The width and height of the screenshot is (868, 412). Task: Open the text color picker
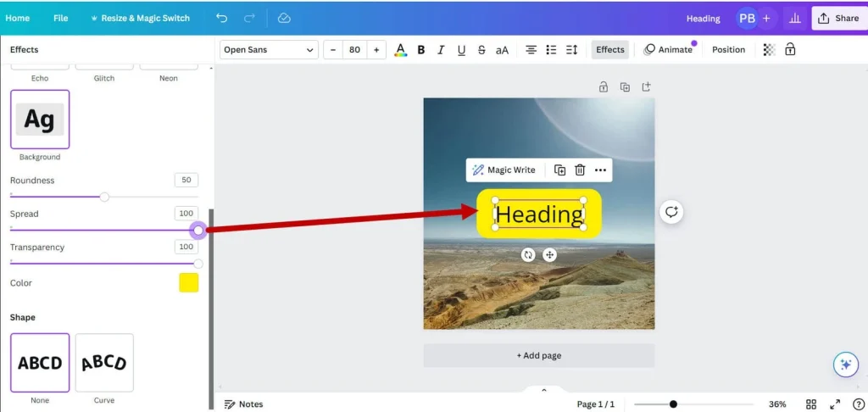tap(400, 50)
